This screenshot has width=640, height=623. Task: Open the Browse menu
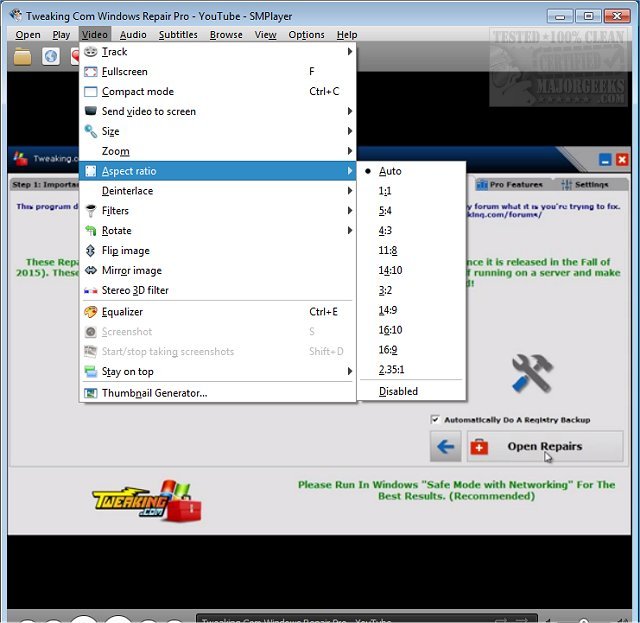[226, 35]
